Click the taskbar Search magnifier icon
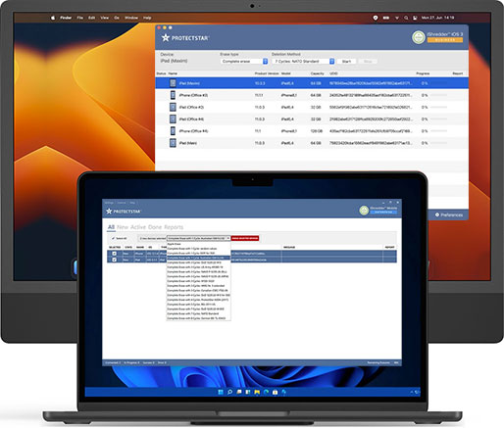Viewport: 504px width, 428px height. (x=229, y=392)
